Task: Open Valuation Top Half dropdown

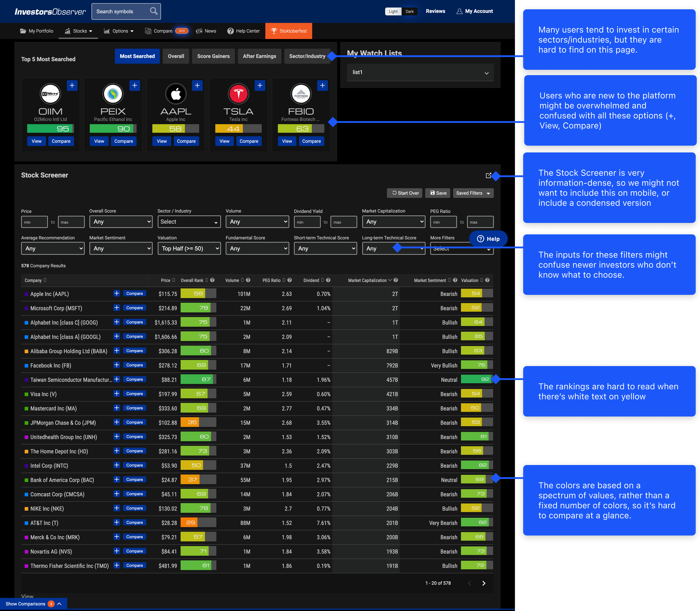Action: [x=189, y=249]
